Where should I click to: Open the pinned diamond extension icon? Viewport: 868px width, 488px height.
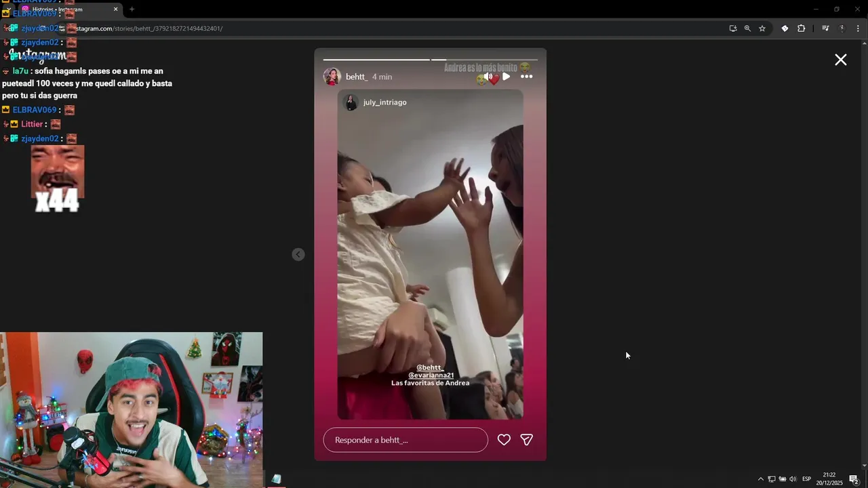pos(785,28)
